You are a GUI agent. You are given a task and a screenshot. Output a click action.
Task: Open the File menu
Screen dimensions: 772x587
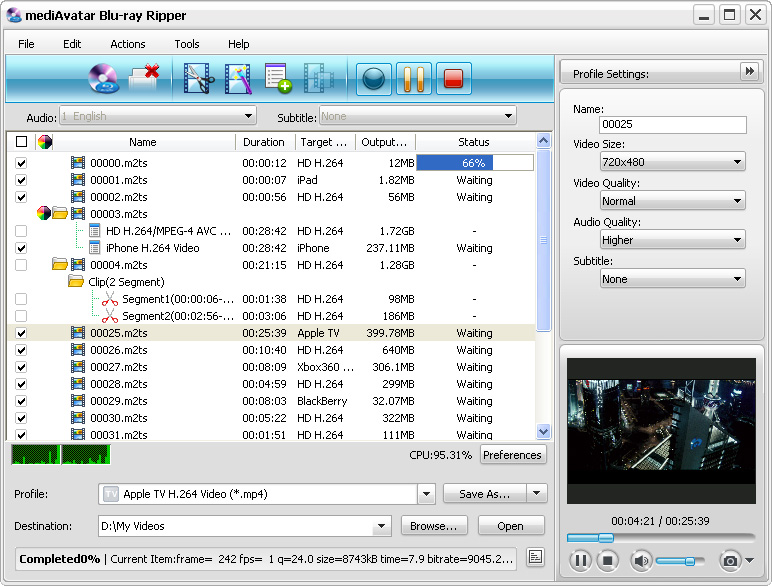(x=26, y=44)
